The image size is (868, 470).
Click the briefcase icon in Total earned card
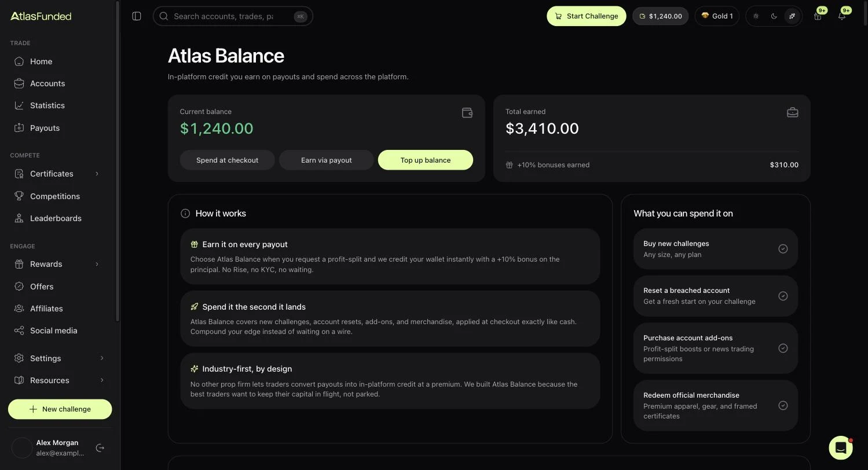pyautogui.click(x=793, y=112)
